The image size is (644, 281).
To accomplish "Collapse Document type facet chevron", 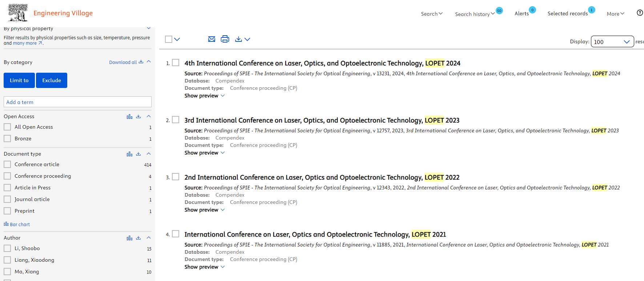I will coord(149,154).
